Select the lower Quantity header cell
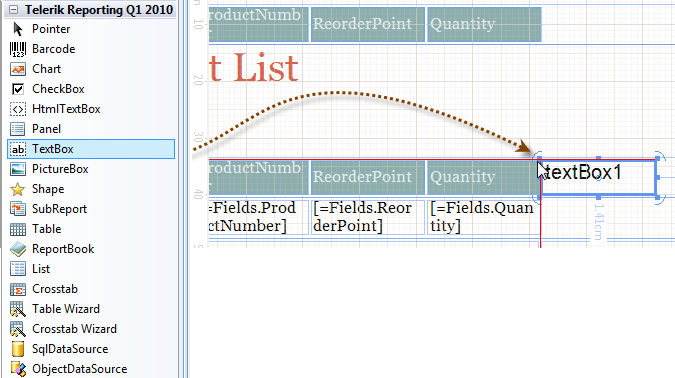675x378 pixels. [483, 177]
